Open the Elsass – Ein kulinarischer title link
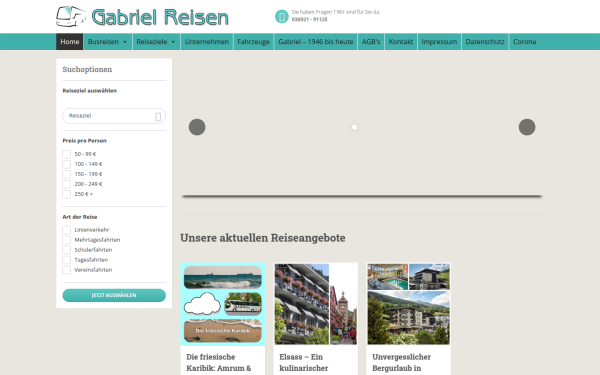Screen dimensions: 600x375 tap(303, 363)
